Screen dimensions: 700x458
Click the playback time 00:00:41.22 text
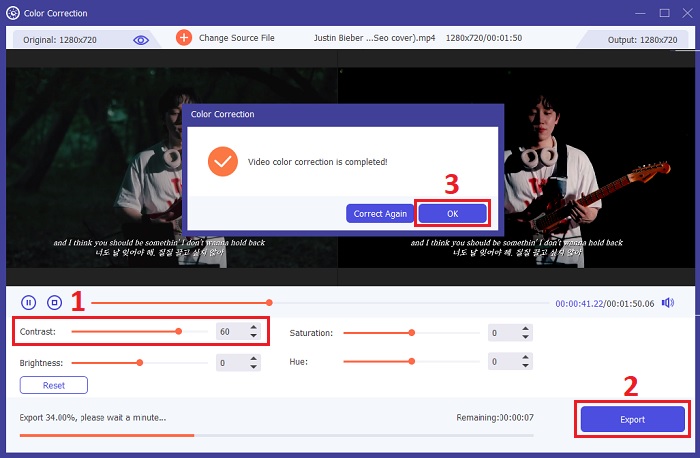[x=579, y=304]
